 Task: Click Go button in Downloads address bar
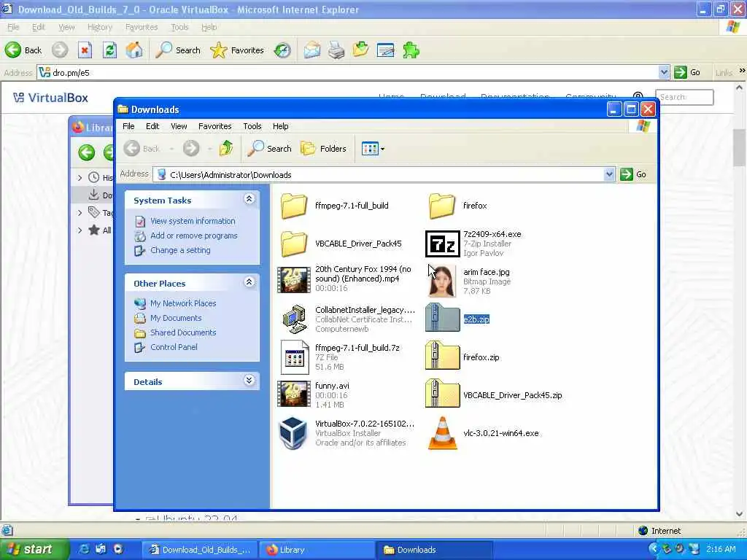[x=633, y=175]
